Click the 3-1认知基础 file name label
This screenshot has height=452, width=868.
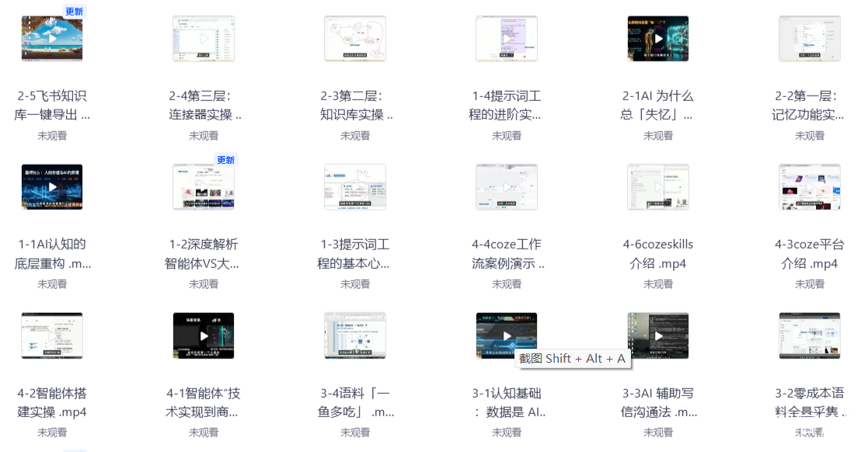(507, 402)
